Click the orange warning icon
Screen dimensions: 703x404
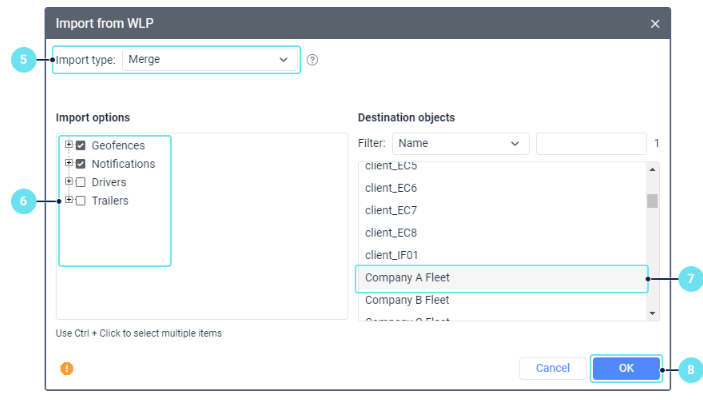click(67, 368)
